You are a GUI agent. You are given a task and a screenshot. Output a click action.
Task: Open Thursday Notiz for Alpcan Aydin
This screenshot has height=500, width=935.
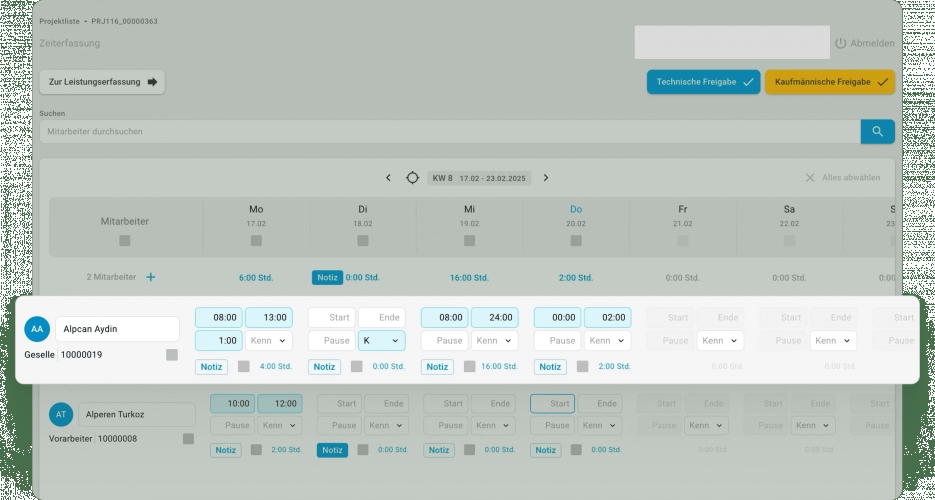(550, 367)
